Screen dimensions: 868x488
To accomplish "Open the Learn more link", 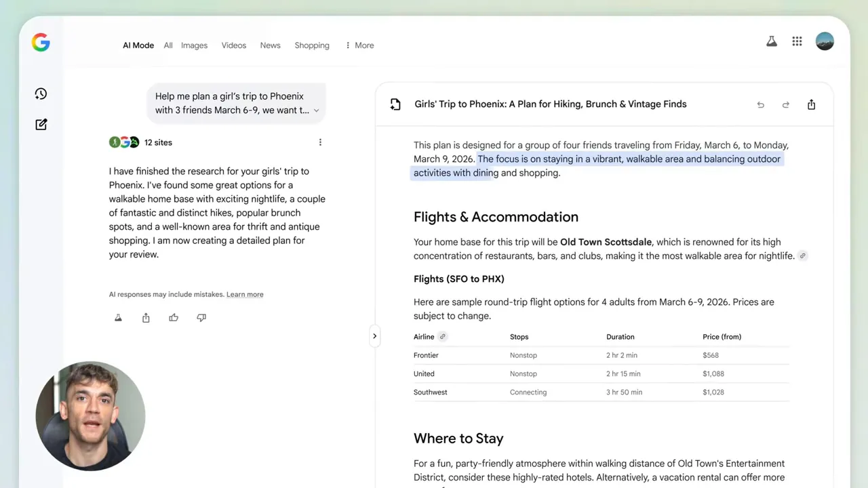I will click(245, 294).
